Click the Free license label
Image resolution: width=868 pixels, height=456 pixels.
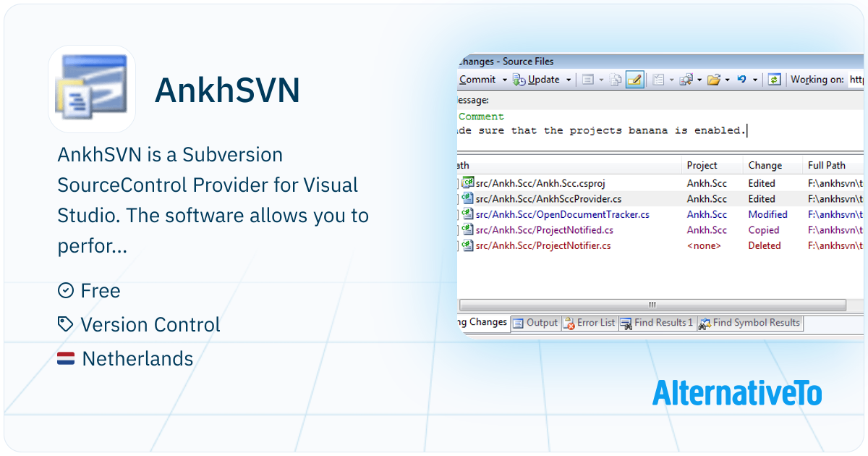pos(101,291)
